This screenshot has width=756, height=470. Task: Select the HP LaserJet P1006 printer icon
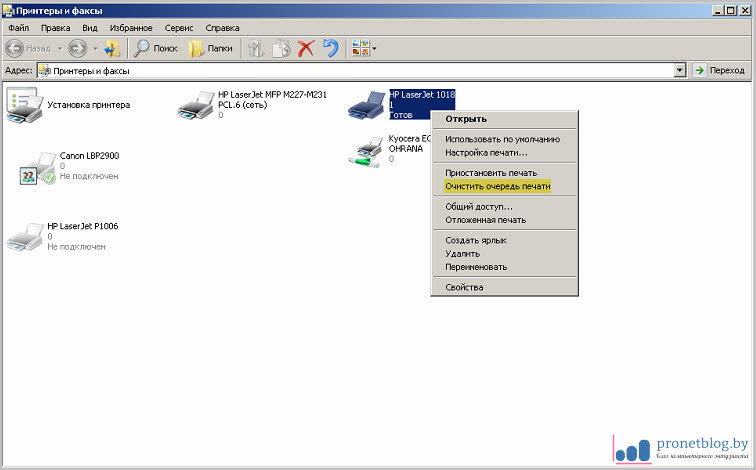coord(25,237)
